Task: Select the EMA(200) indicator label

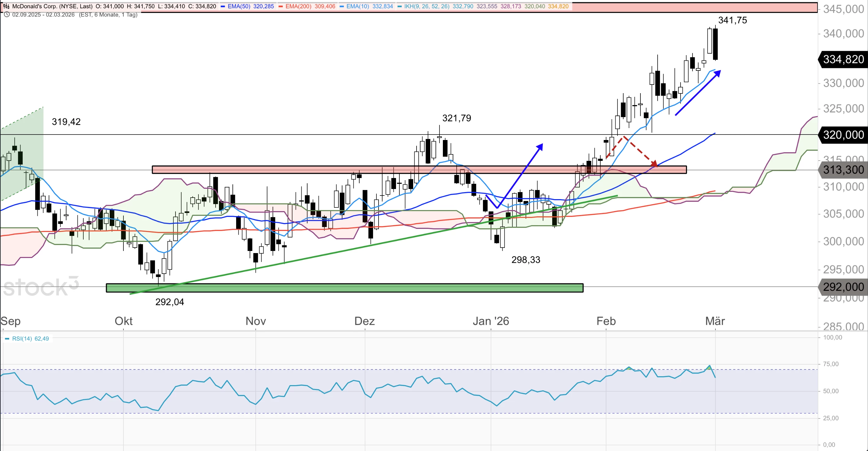Action: pos(298,6)
